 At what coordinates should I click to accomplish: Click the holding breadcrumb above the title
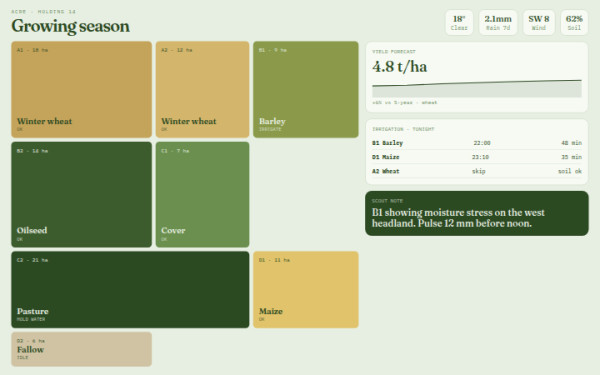(x=43, y=11)
